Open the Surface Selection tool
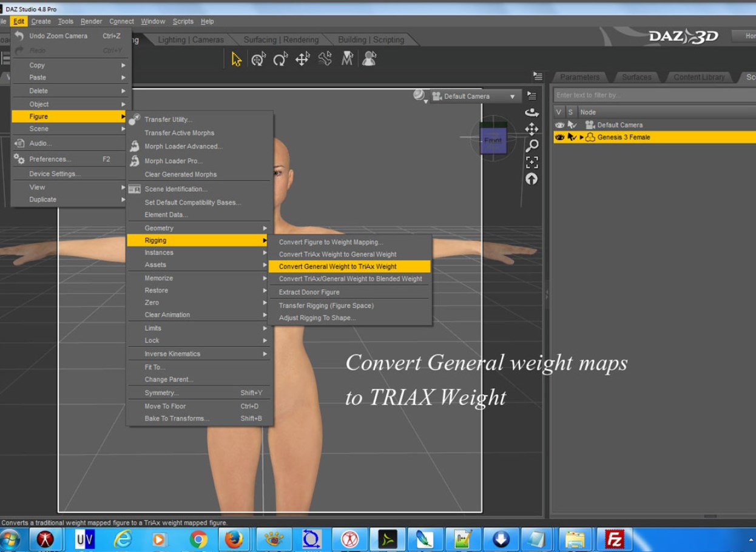The height and width of the screenshot is (552, 756). pos(347,59)
